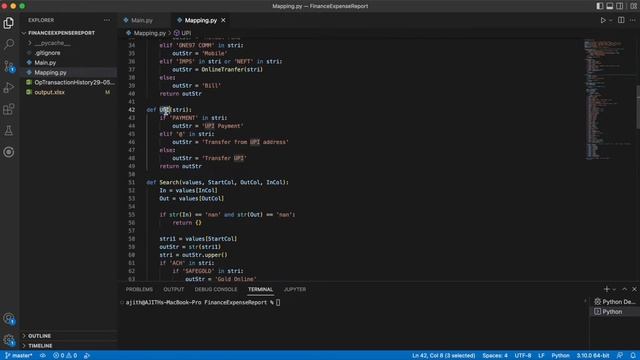Open Run and Debug view
This screenshot has height=360, width=640.
coord(9,87)
